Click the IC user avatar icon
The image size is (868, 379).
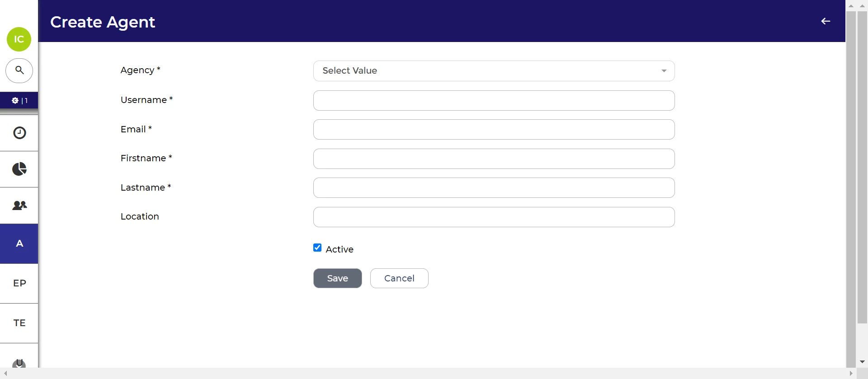(19, 39)
